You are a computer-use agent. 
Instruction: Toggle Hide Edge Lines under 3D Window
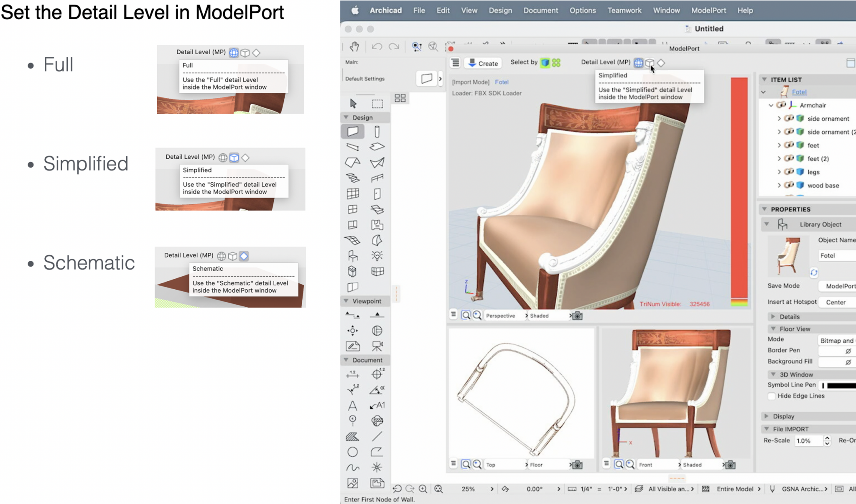coord(772,396)
